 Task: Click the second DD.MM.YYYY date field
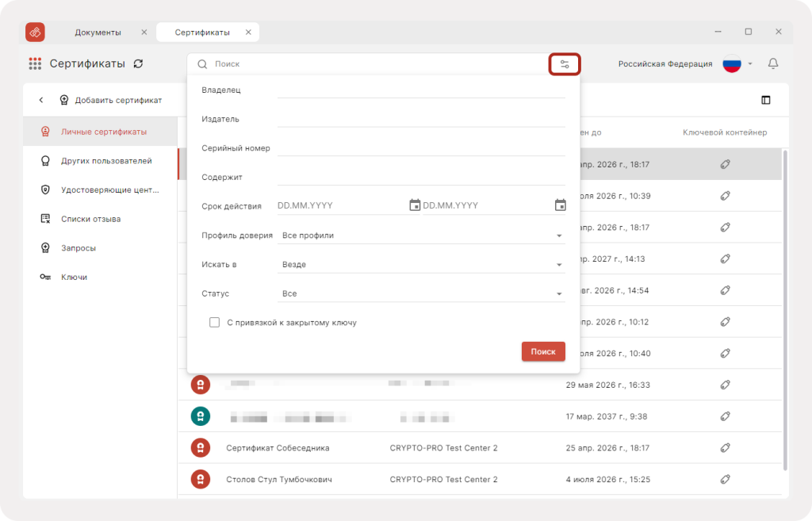tap(488, 205)
